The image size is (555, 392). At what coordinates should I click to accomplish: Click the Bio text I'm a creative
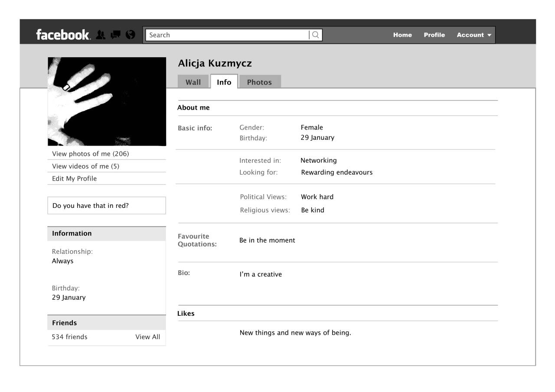pyautogui.click(x=261, y=275)
